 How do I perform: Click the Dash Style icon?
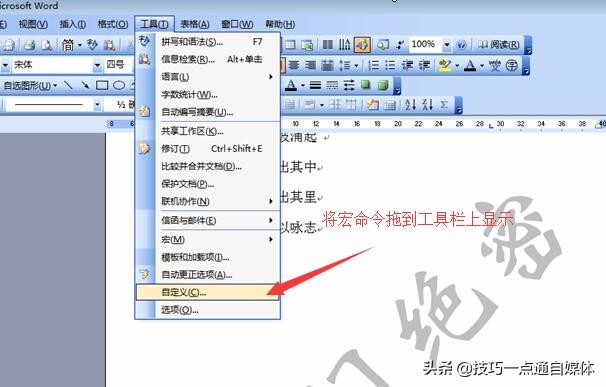point(332,85)
